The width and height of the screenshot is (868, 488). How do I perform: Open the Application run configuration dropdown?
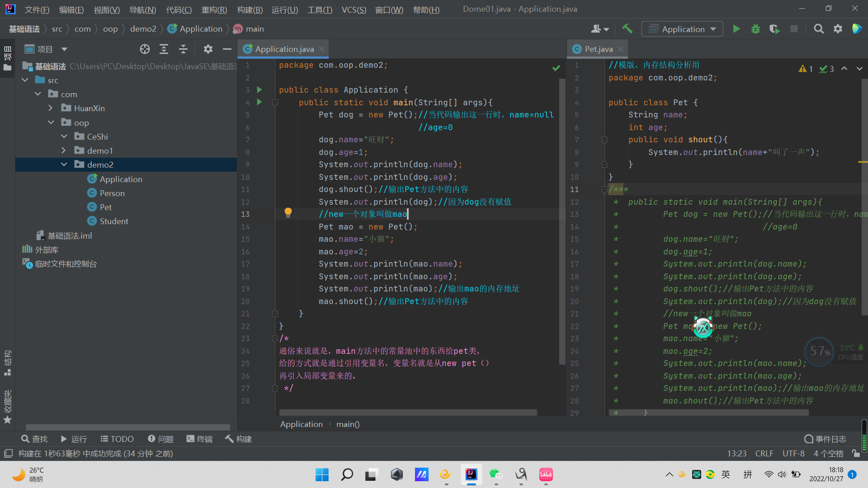[682, 29]
